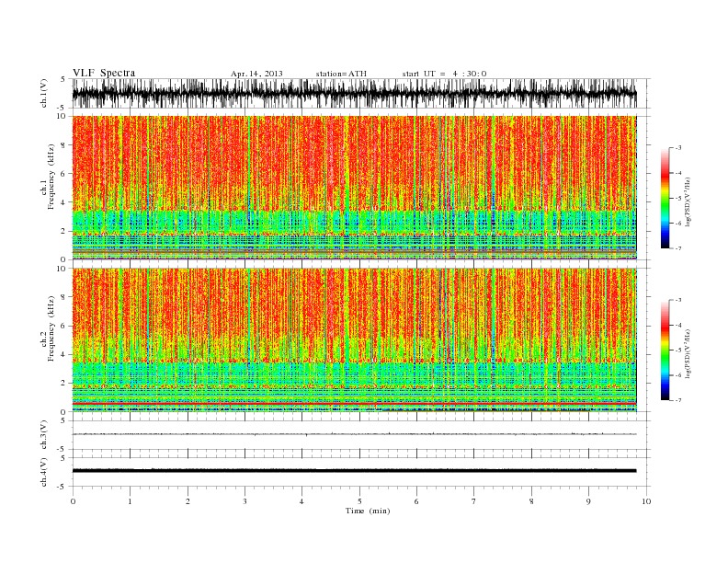This screenshot has width=728, height=563.
Task: Click the ch.2 spectrogram panel
Action: click(x=354, y=339)
